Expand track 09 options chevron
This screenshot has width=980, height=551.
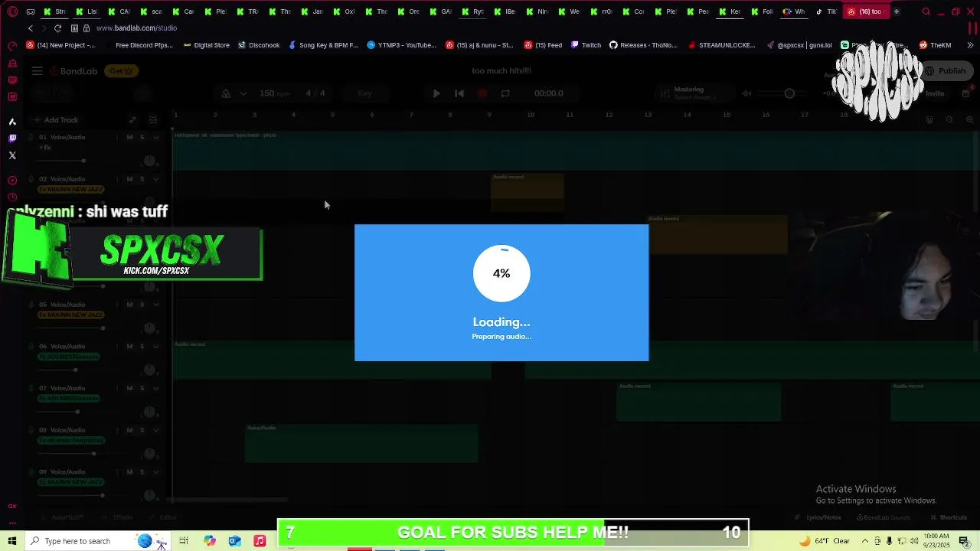coord(155,472)
